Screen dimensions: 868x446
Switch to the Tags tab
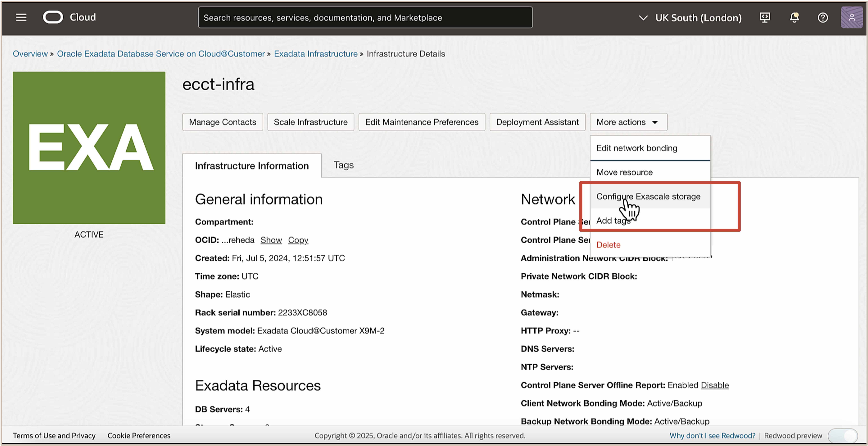[x=343, y=165]
